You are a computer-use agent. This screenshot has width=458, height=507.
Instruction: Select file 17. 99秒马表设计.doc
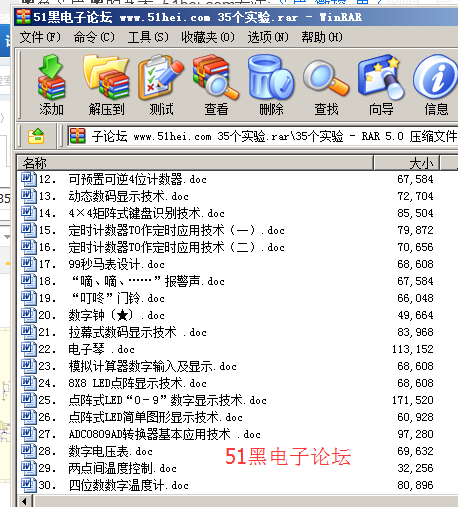coord(92,264)
